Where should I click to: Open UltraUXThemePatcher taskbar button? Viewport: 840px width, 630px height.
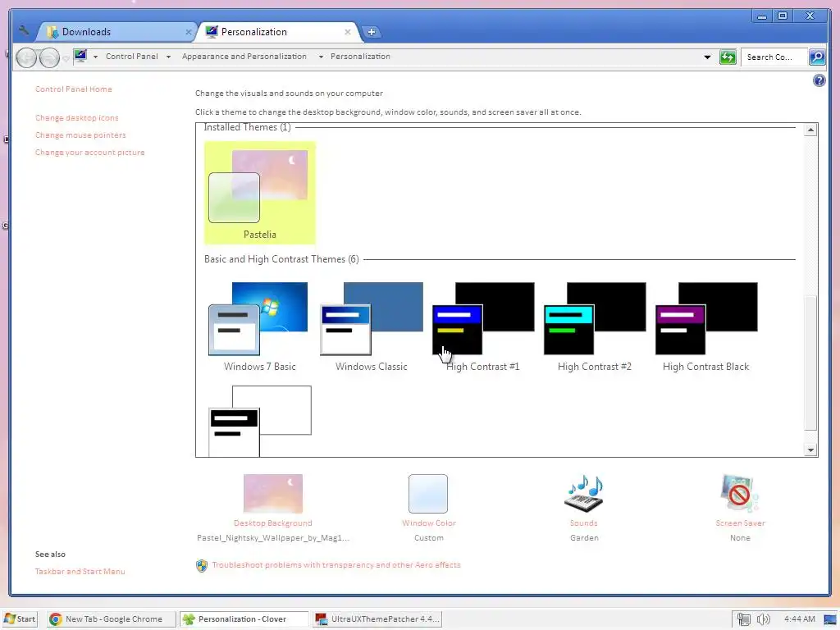[377, 619]
